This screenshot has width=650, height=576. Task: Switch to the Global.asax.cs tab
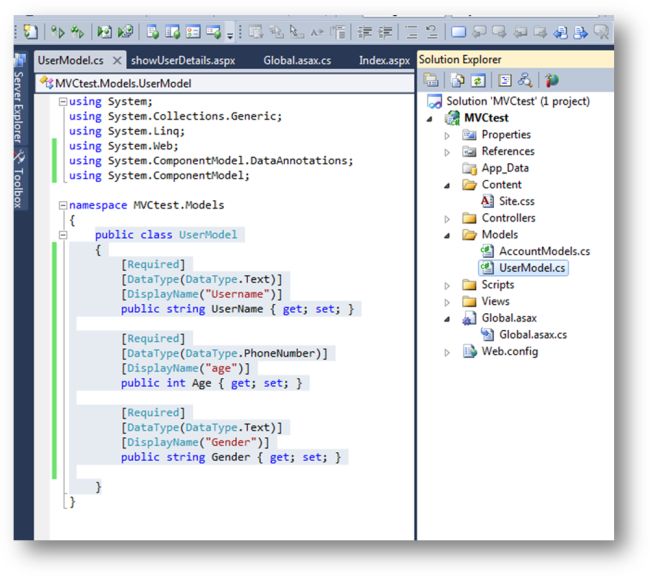pyautogui.click(x=297, y=61)
